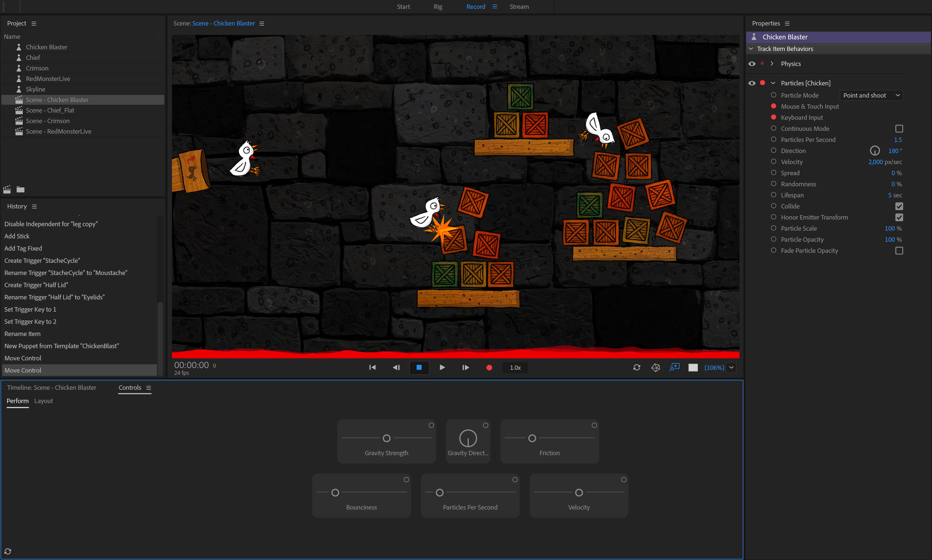Expand the Physics behavior settings
The image size is (932, 560).
[772, 63]
